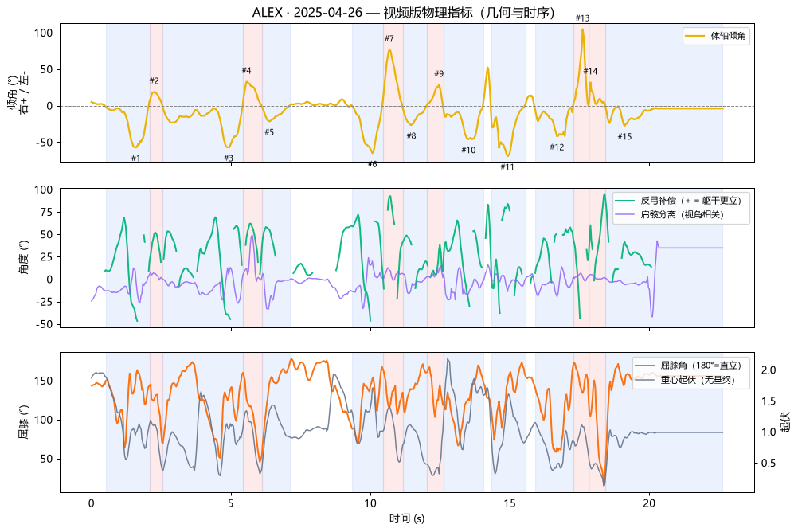798x532 pixels.
Task: Select peak marker #14
Action: pyautogui.click(x=590, y=71)
